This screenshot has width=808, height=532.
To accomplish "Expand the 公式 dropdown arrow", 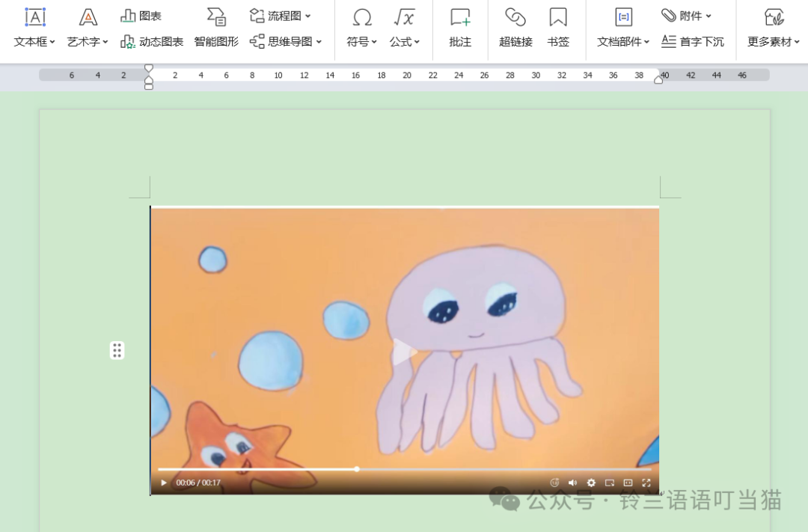I will point(417,42).
